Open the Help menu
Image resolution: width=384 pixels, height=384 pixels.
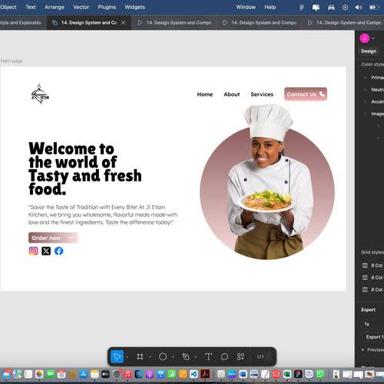pyautogui.click(x=270, y=7)
